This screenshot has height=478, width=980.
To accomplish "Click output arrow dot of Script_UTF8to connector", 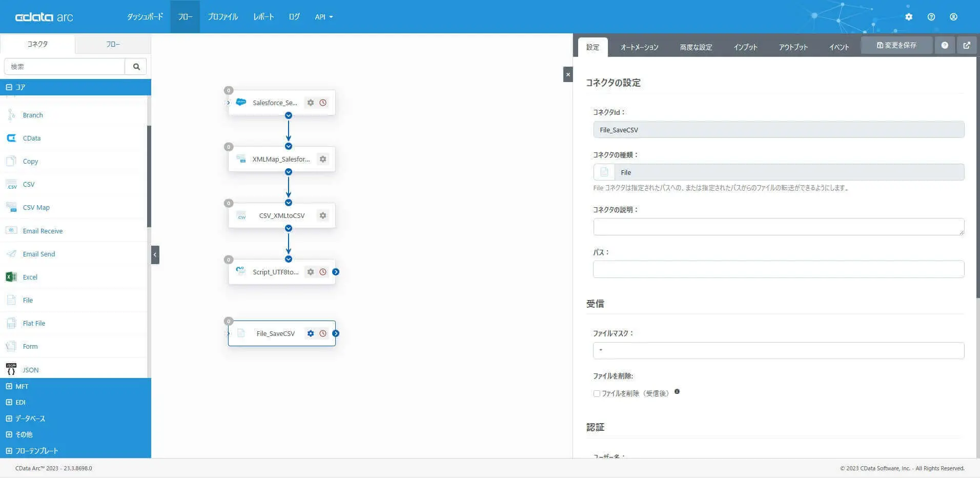I will [x=336, y=272].
